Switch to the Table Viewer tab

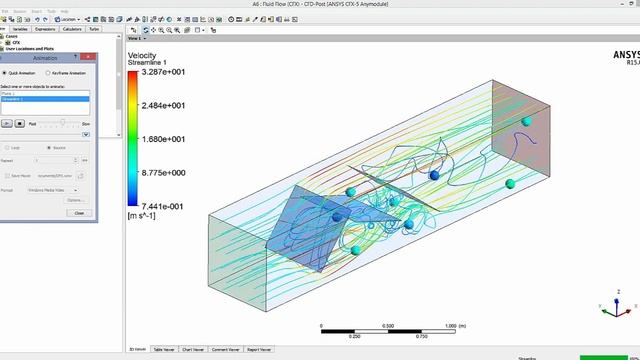[164, 349]
